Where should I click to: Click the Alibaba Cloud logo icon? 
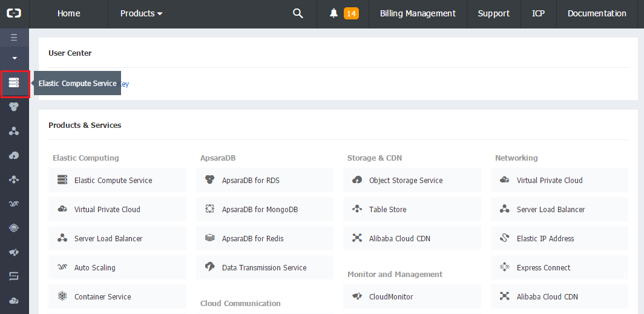[x=14, y=13]
